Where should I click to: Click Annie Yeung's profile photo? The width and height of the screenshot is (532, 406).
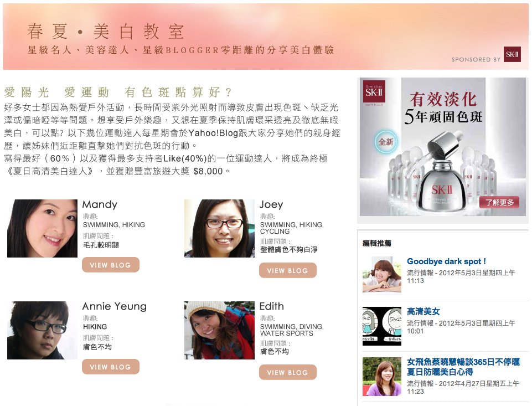pos(43,330)
